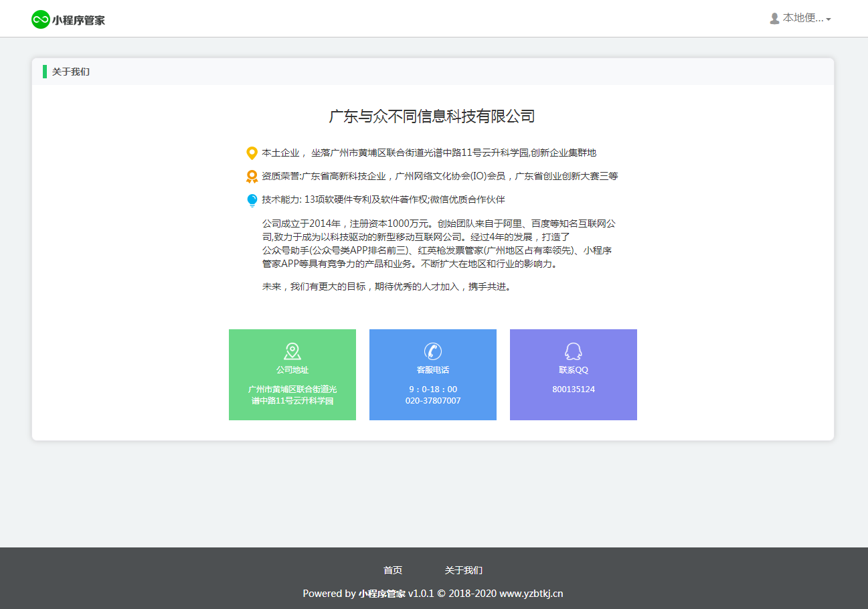Click the 小程序管家 brand name in header
This screenshot has width=868, height=609.
pyautogui.click(x=79, y=20)
